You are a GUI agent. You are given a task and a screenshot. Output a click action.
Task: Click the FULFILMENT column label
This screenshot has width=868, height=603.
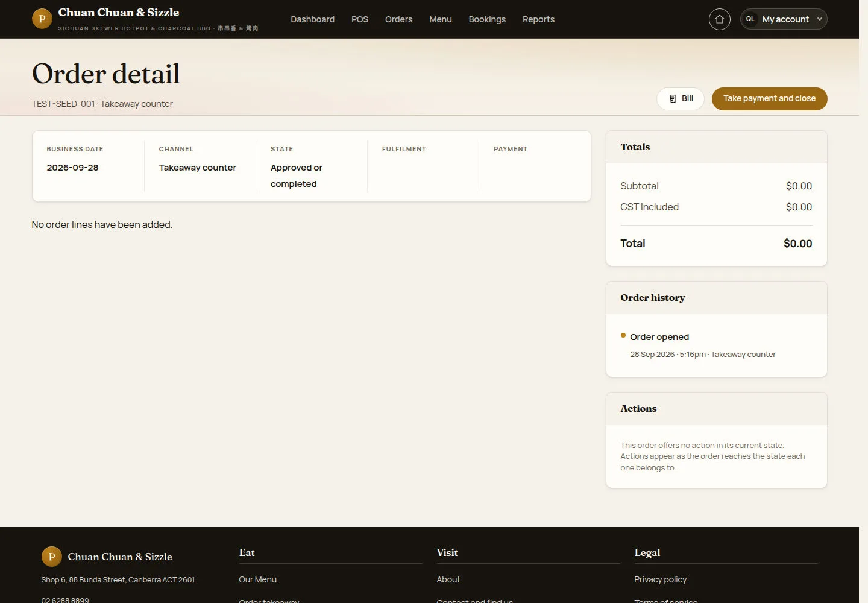coord(404,149)
